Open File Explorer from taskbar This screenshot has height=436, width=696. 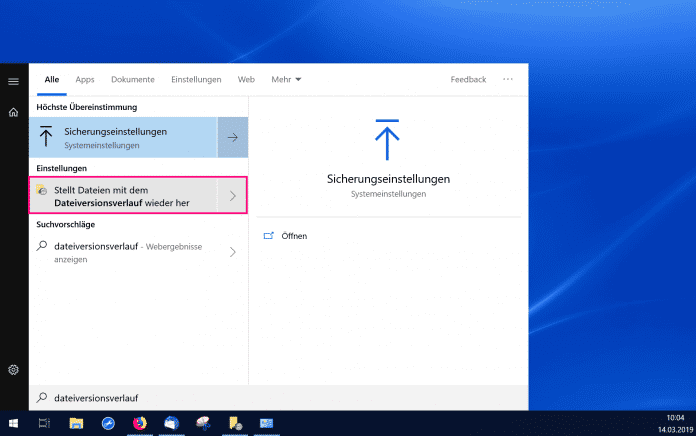(x=76, y=423)
